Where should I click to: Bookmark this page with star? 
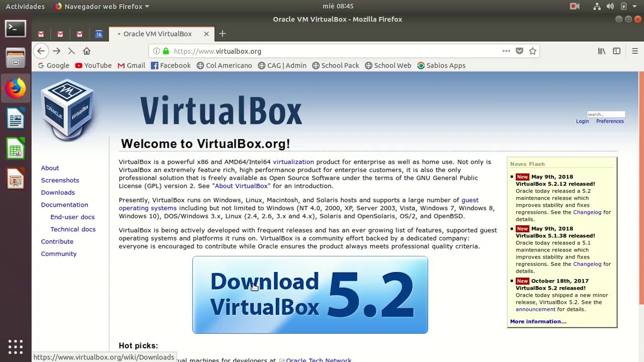coord(532,51)
